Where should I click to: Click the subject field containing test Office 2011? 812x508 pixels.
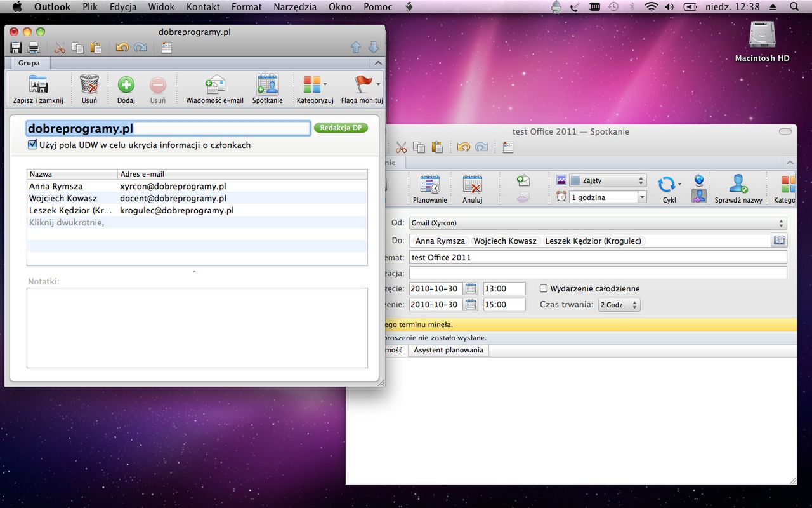[598, 257]
